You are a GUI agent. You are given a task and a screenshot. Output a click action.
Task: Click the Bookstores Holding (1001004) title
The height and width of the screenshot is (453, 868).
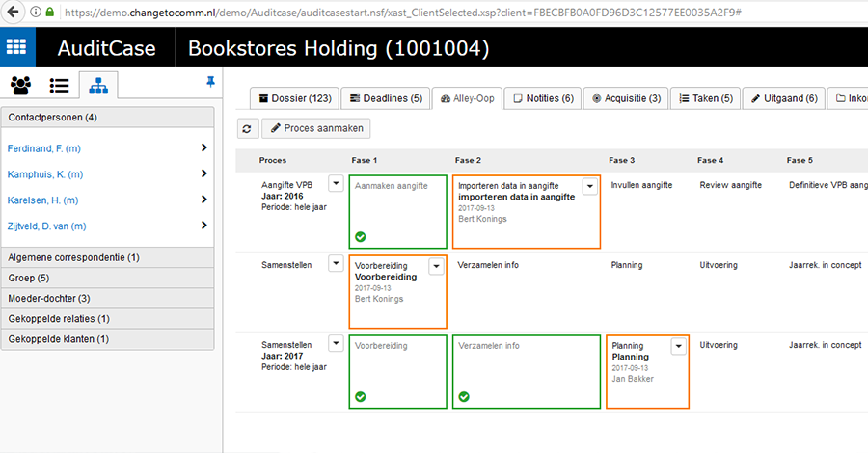pos(339,48)
